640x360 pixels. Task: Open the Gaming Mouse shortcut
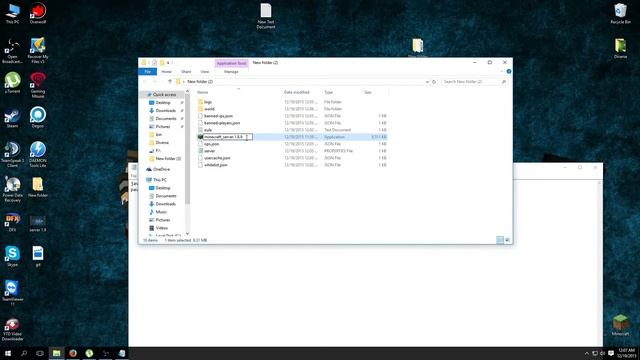click(38, 85)
